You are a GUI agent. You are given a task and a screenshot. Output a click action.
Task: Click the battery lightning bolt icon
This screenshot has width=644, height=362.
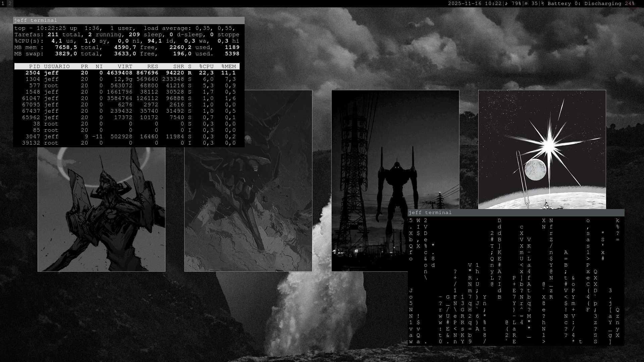click(x=543, y=4)
